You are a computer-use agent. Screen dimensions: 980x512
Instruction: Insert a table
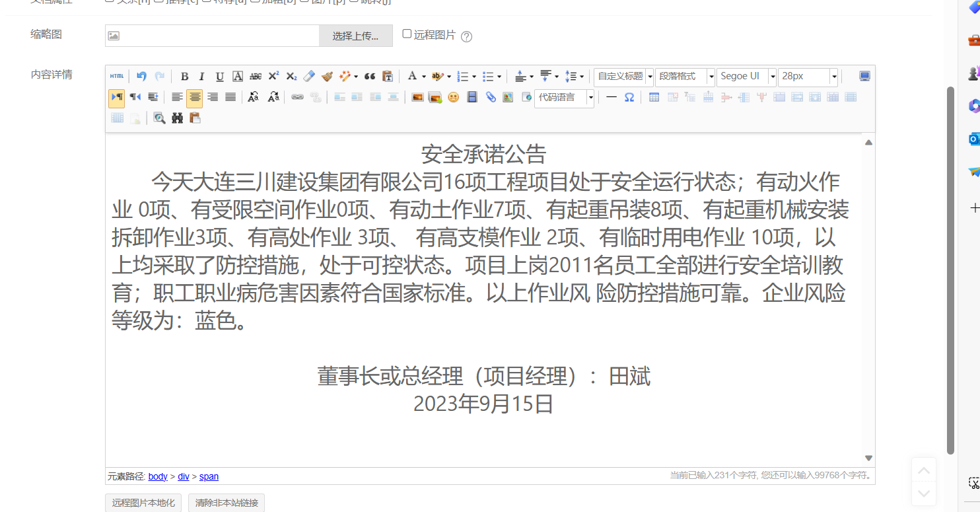(654, 97)
